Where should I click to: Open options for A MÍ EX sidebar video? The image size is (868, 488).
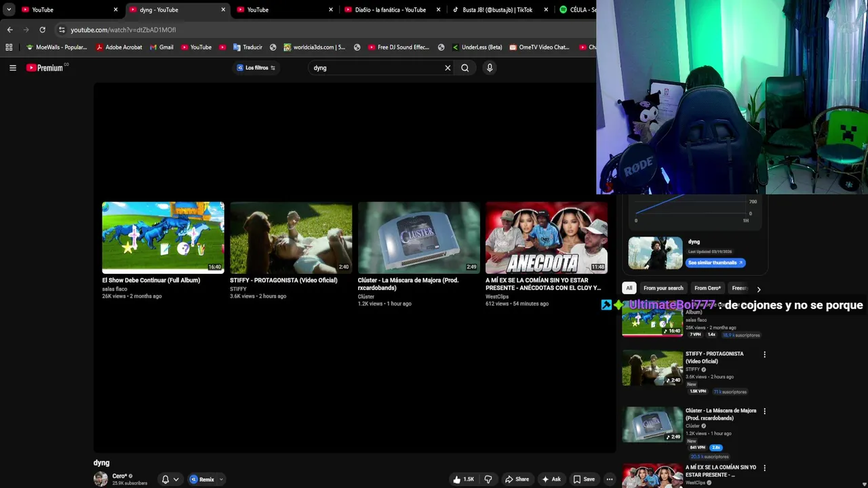(x=764, y=468)
